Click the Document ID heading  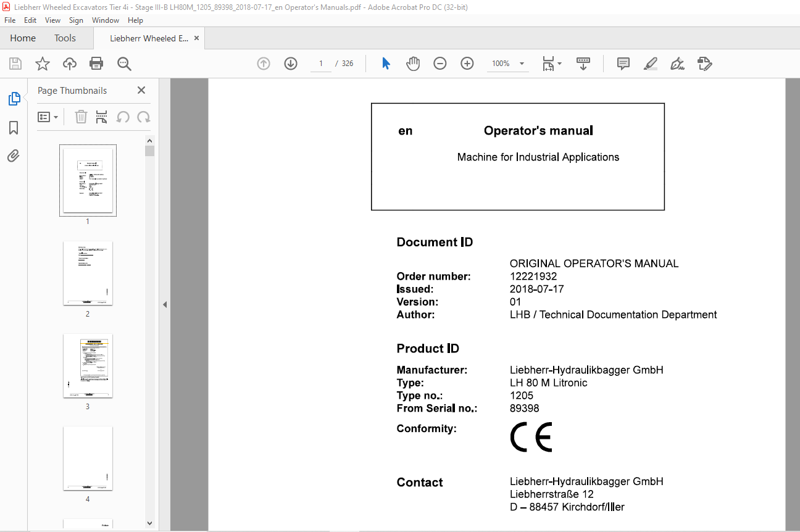435,242
